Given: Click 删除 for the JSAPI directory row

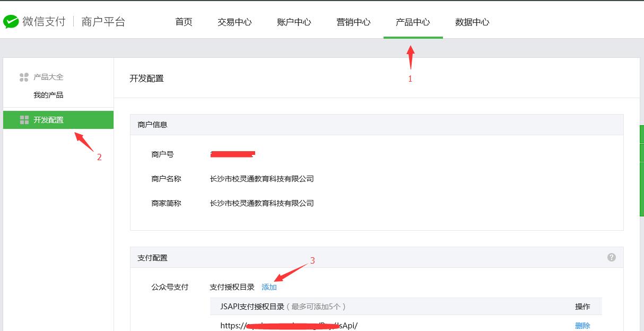Looking at the screenshot, I should [x=582, y=326].
